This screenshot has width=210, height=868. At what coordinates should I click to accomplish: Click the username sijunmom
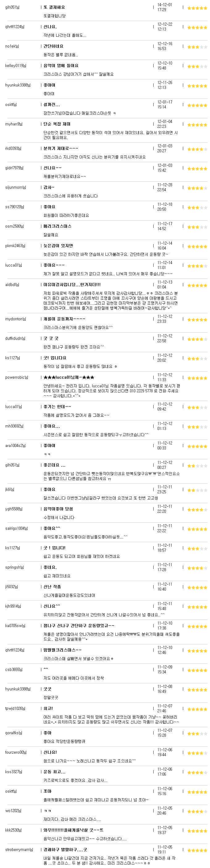15,188
